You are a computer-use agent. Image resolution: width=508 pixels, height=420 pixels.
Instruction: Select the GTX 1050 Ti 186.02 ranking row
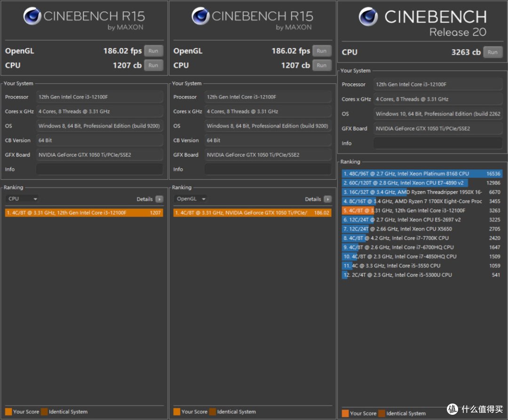click(252, 213)
